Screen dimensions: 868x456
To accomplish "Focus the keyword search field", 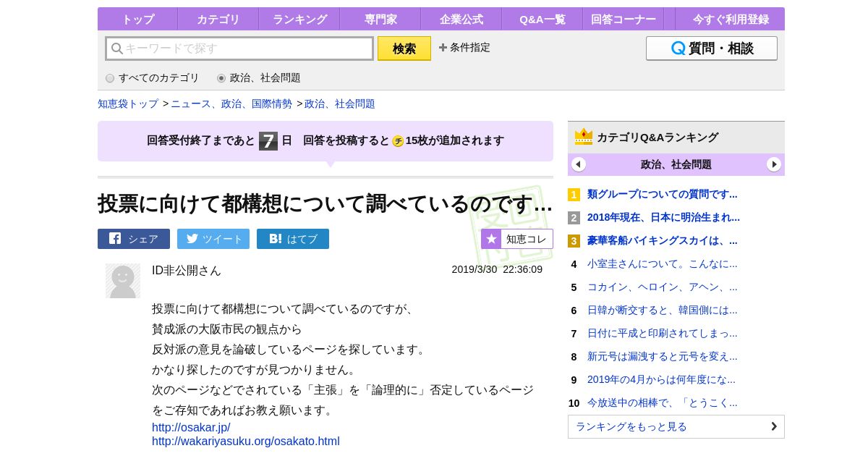I will point(239,48).
